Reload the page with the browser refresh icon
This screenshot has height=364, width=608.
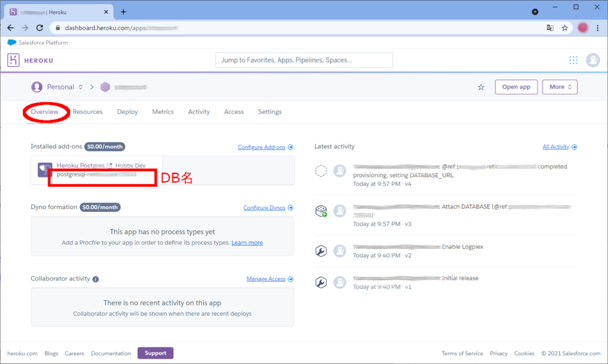tap(40, 28)
